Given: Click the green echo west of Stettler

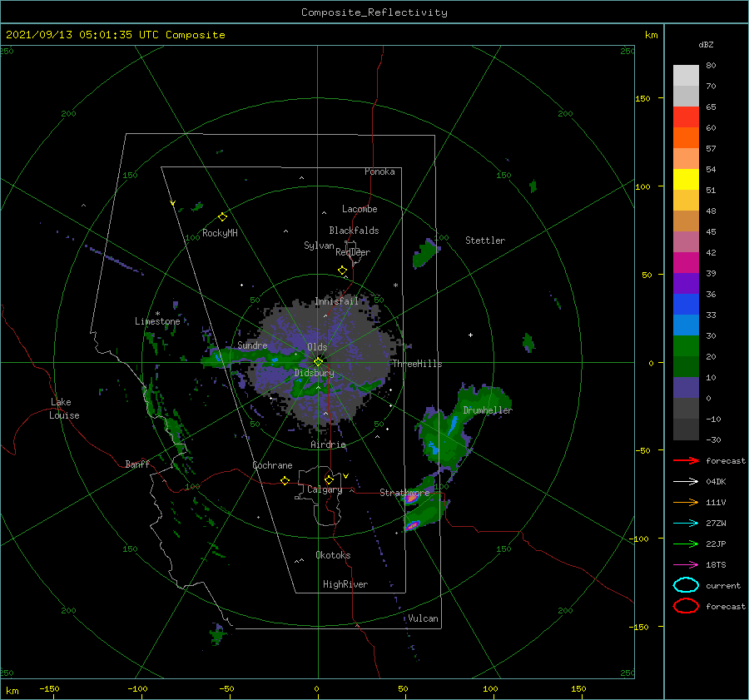Looking at the screenshot, I should pyautogui.click(x=424, y=253).
